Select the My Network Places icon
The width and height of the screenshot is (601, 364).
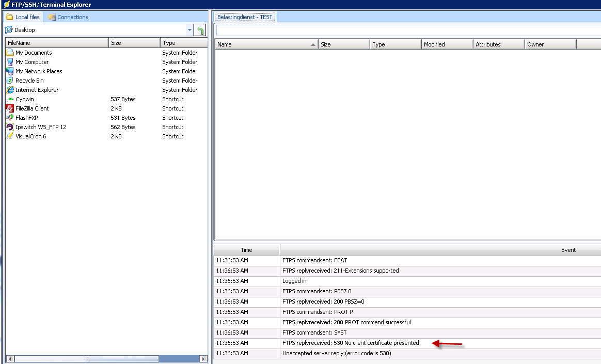click(x=10, y=71)
